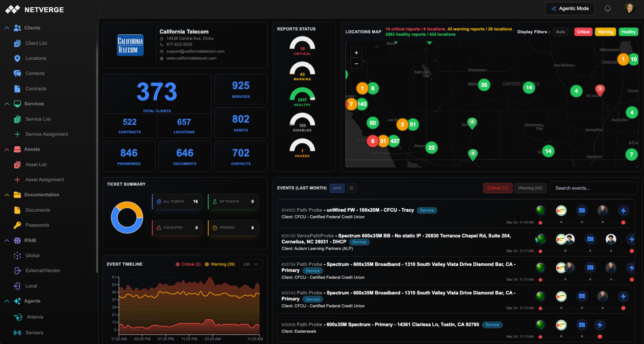Click the notifications bell icon
The height and width of the screenshot is (344, 644).
[x=607, y=9]
